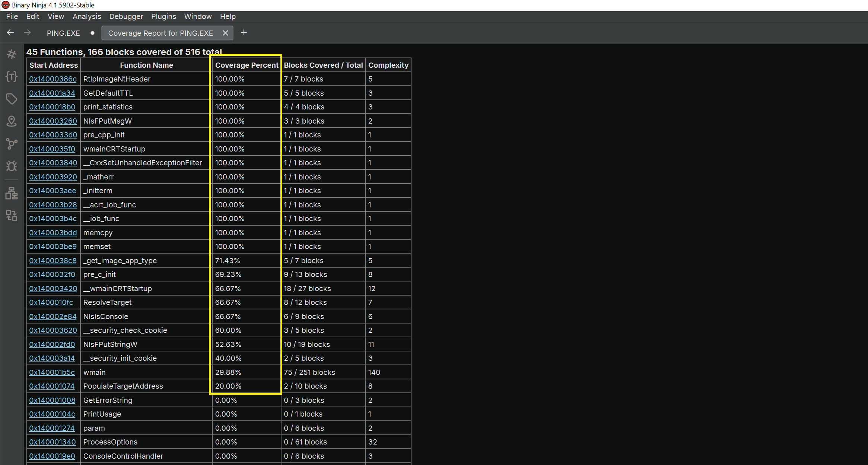Screen dimensions: 868x465
Task: Click the Complexity column header
Action: coord(388,65)
